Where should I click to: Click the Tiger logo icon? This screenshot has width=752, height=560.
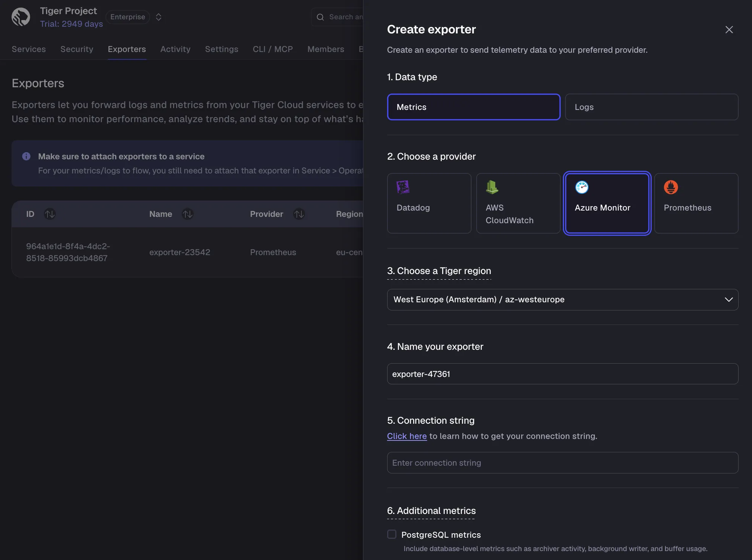pyautogui.click(x=21, y=17)
